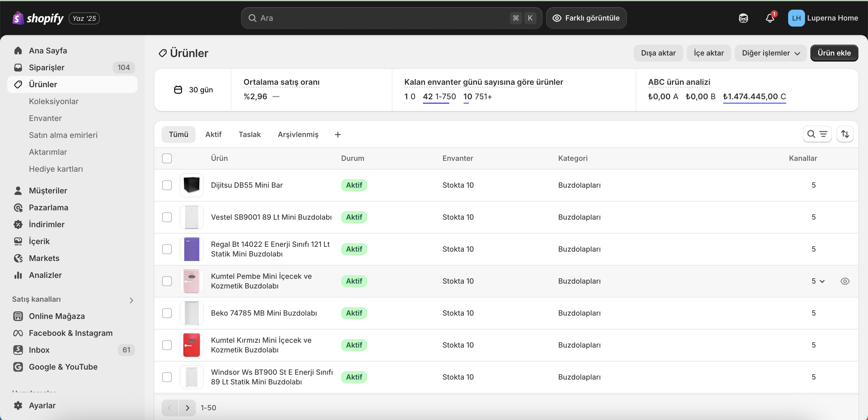
Task: Expand the channels chevron on Kumtel Pembe row
Action: [x=822, y=281]
